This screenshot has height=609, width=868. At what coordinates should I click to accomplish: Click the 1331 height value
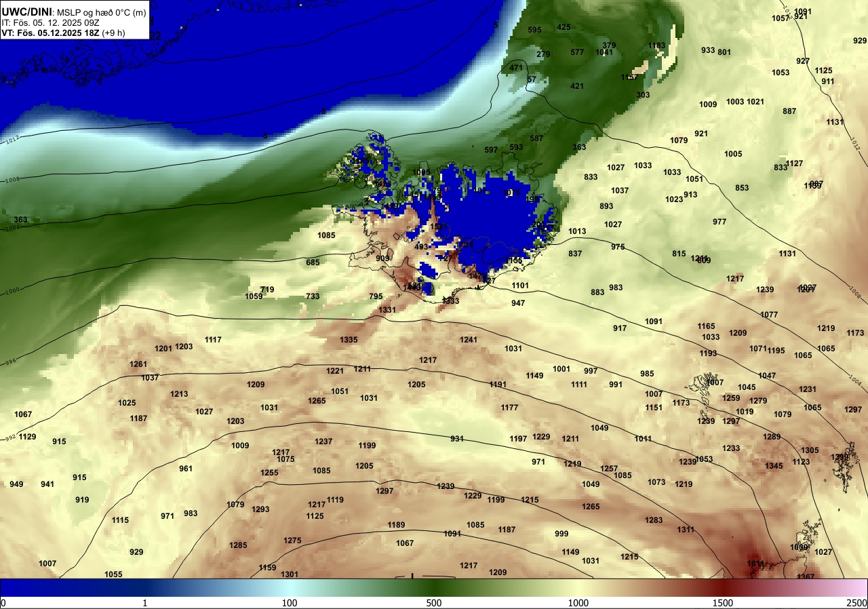coord(387,310)
